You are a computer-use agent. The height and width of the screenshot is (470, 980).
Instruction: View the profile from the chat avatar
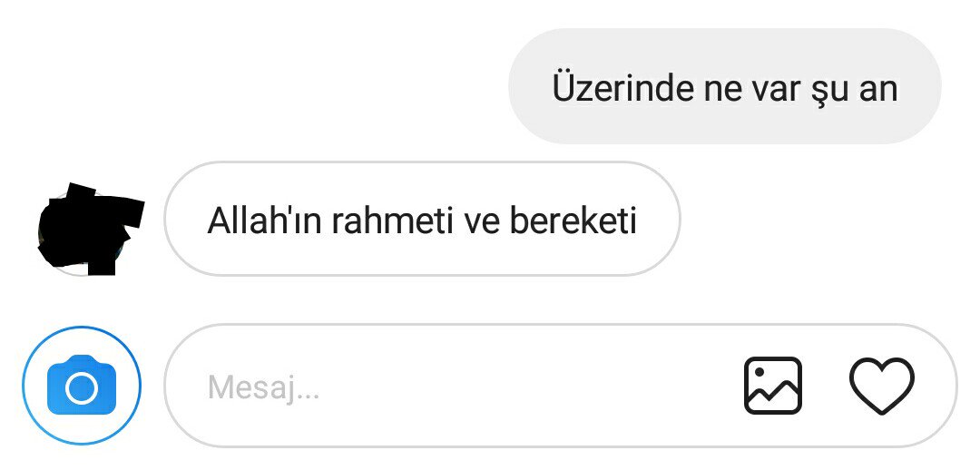pyautogui.click(x=89, y=228)
